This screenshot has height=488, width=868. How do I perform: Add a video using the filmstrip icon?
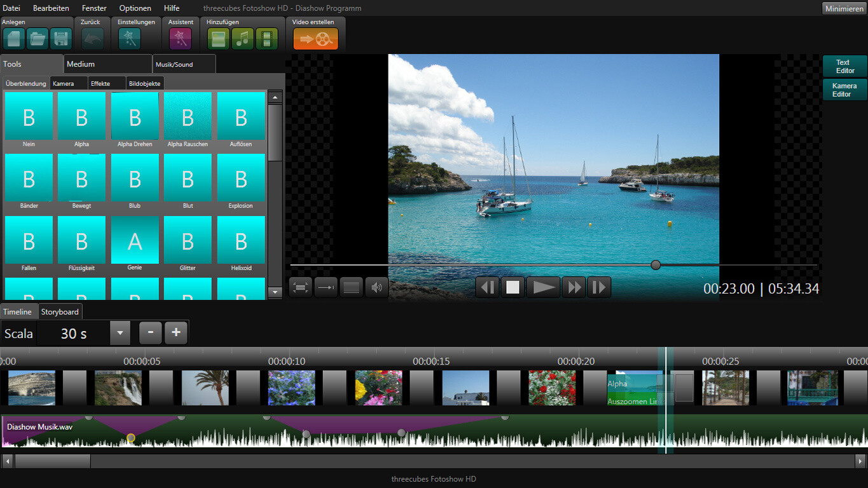[x=266, y=38]
